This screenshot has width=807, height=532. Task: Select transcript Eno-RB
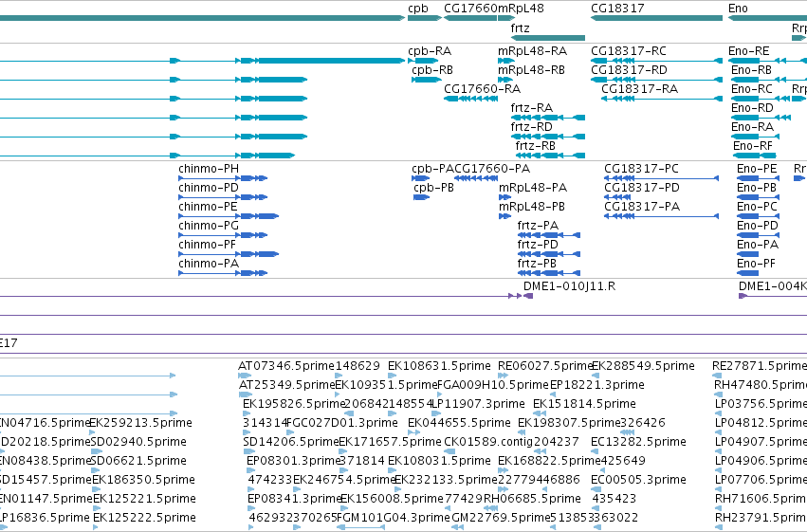tap(751, 70)
